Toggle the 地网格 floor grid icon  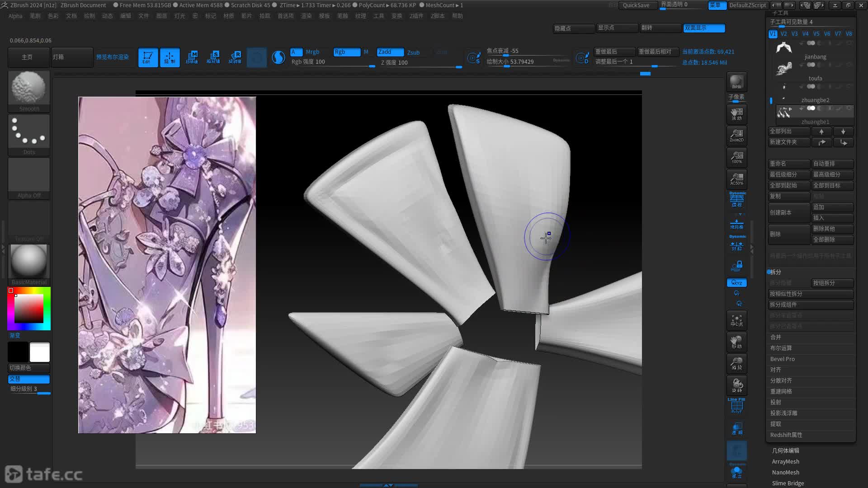point(737,223)
